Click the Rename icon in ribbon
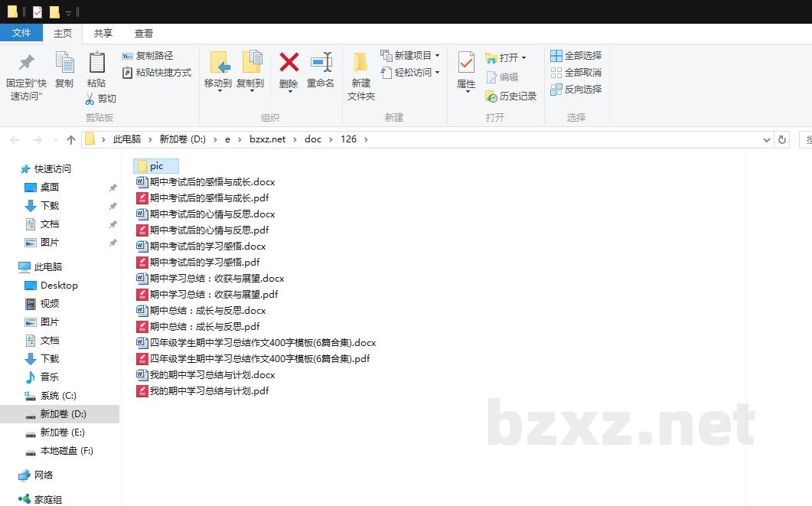Image resolution: width=812 pixels, height=506 pixels. [321, 64]
